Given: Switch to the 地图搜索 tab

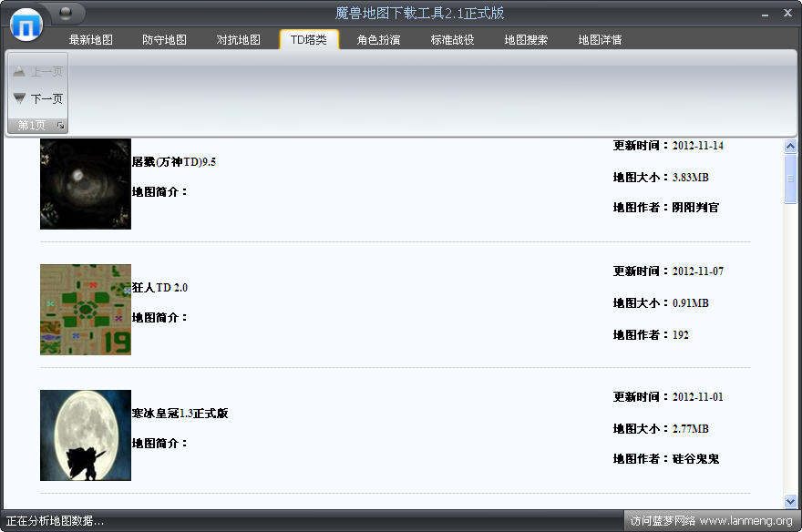Looking at the screenshot, I should click(x=526, y=39).
